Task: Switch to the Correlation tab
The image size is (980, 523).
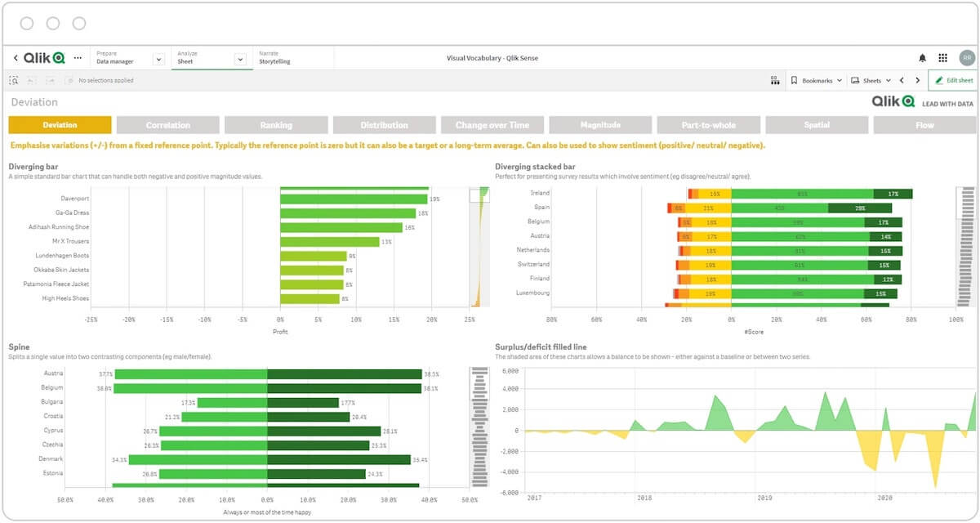Action: coord(168,125)
